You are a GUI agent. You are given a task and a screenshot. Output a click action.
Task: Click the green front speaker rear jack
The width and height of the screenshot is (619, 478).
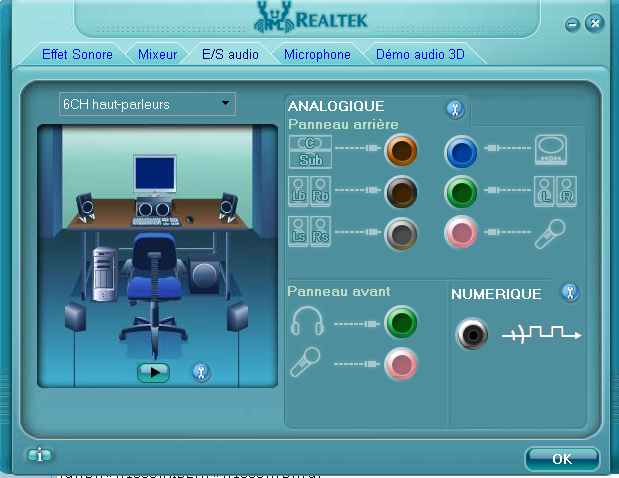(460, 190)
